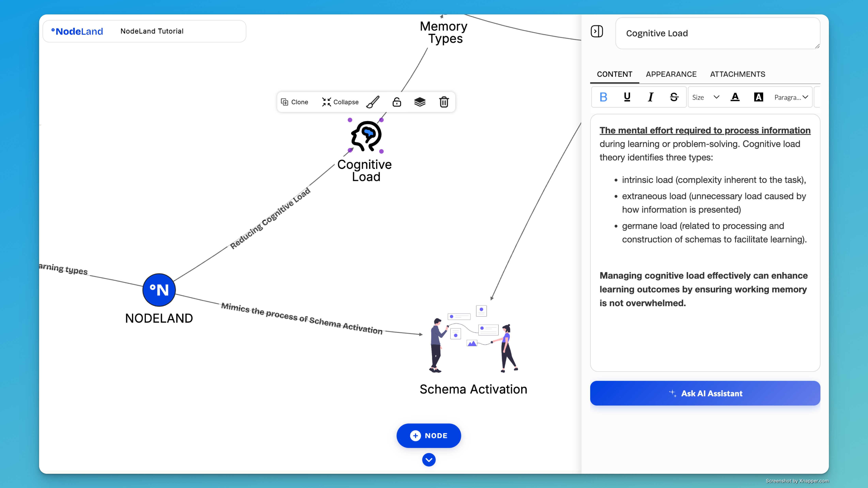Click the Cognitive Load title input field

[717, 33]
